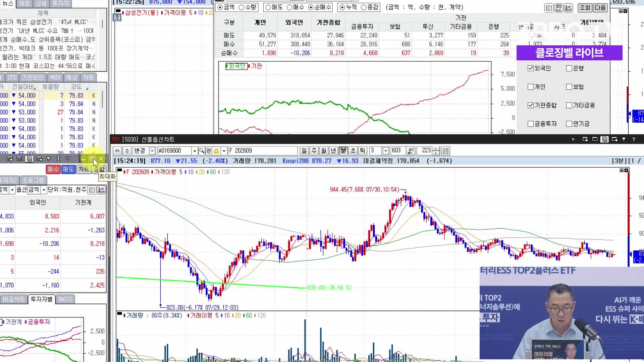Uncheck the 외국인 checkbox
644x362 pixels.
530,68
